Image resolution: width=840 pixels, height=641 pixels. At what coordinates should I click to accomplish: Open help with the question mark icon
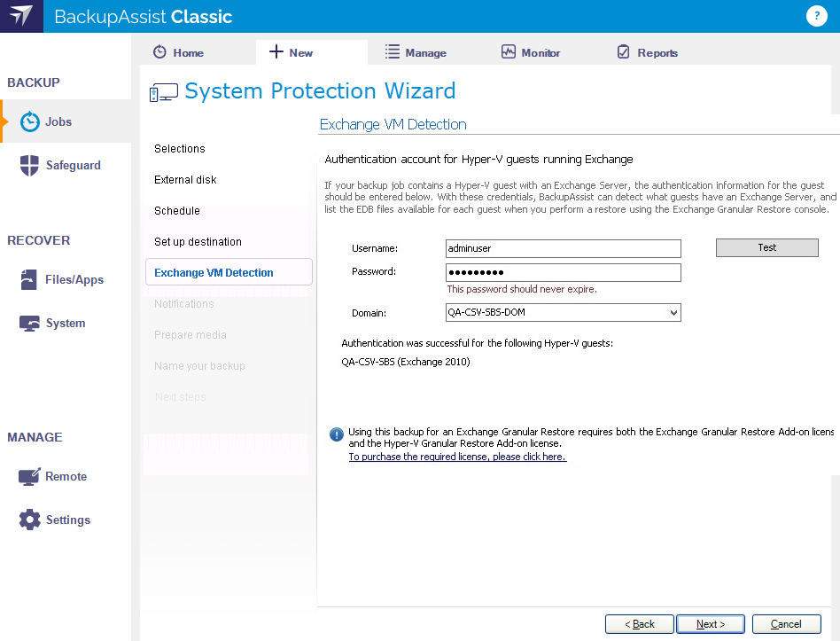(x=816, y=16)
